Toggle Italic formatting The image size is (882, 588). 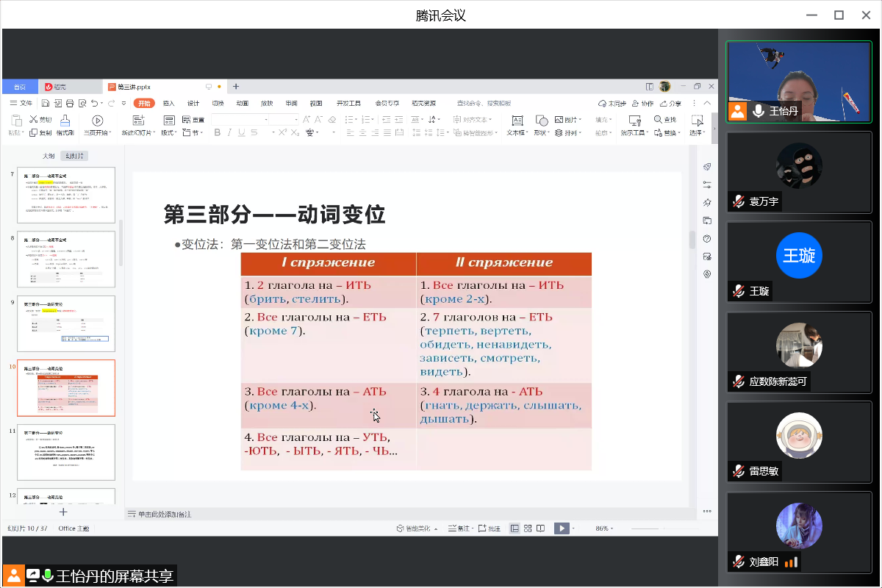(229, 133)
